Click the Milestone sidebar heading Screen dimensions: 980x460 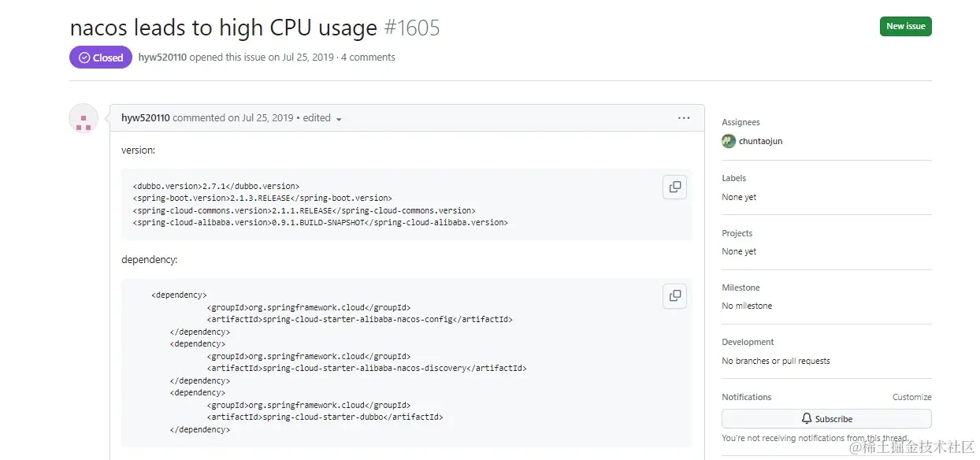[x=741, y=287]
